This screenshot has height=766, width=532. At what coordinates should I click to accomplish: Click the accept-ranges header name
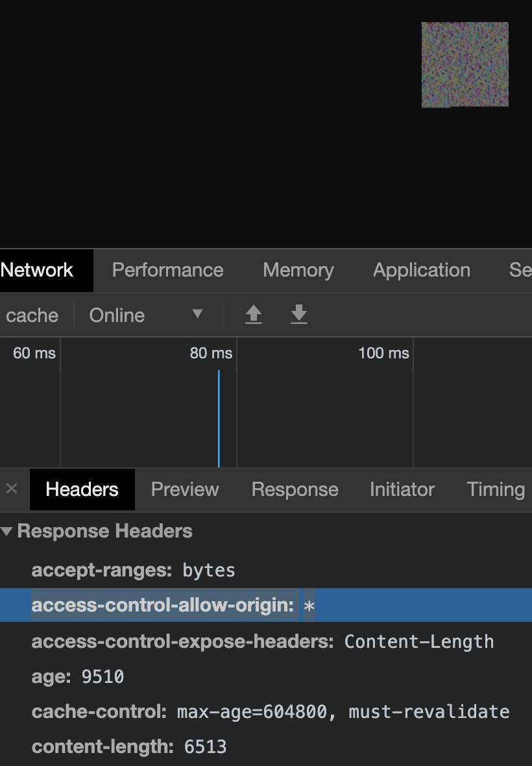pos(101,570)
